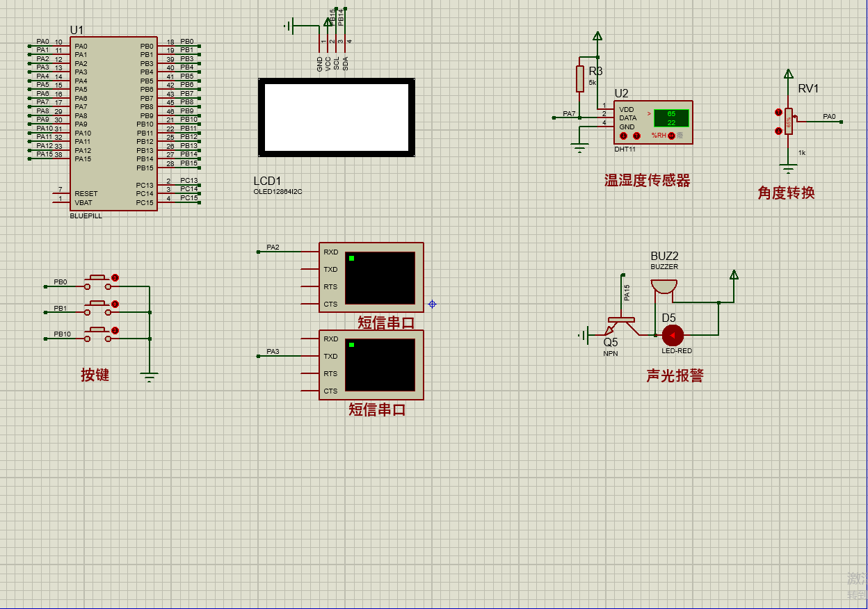Increase RV1 potentiometer with the up dot
This screenshot has height=609, width=868.
(778, 112)
